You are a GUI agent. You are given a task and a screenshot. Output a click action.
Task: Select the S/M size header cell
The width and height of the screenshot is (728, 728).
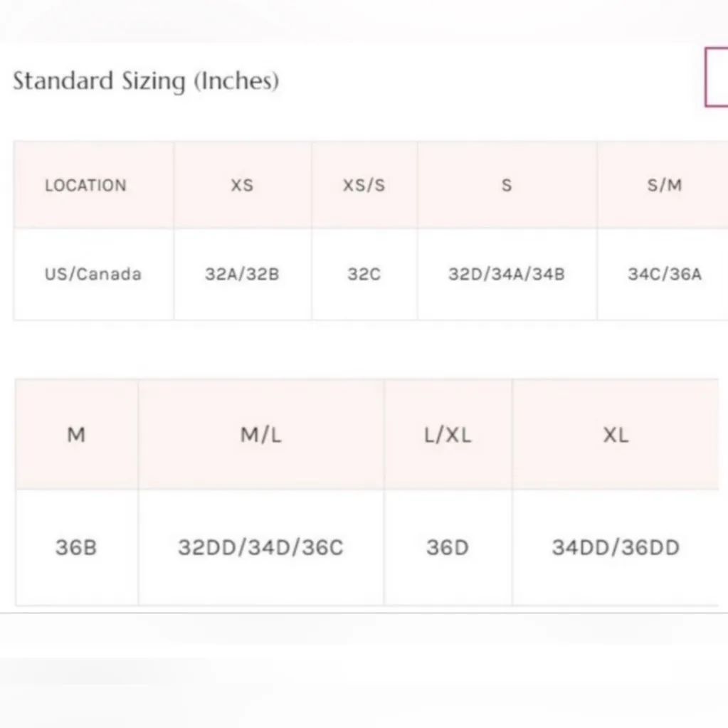(664, 186)
